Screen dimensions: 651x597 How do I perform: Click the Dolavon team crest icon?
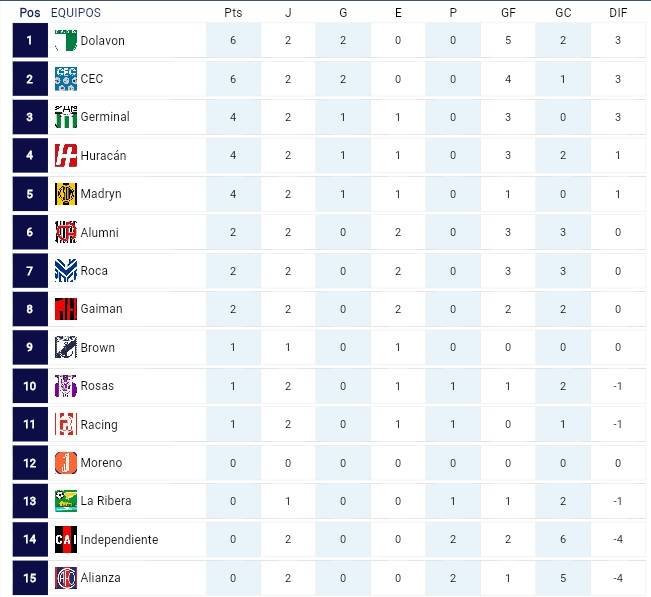[x=66, y=40]
